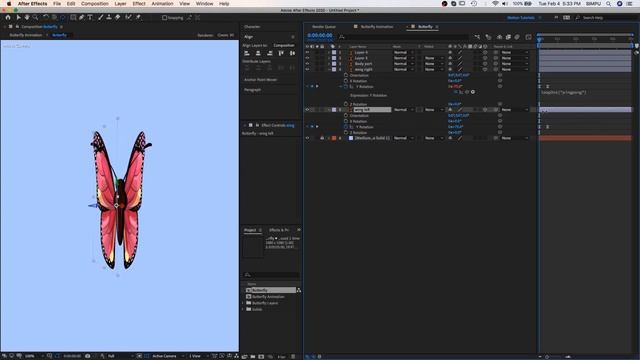640x360 pixels.
Task: Click the align vertical centers icon
Action: point(292,53)
